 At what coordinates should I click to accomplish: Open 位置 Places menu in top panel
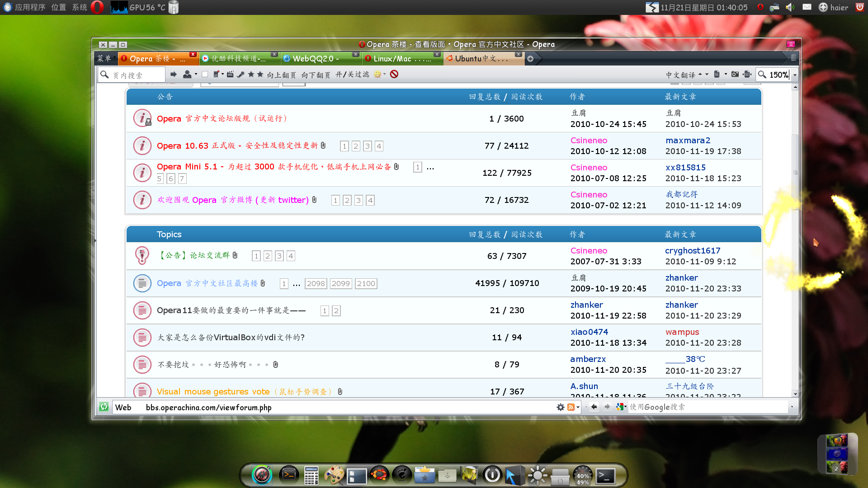point(59,7)
